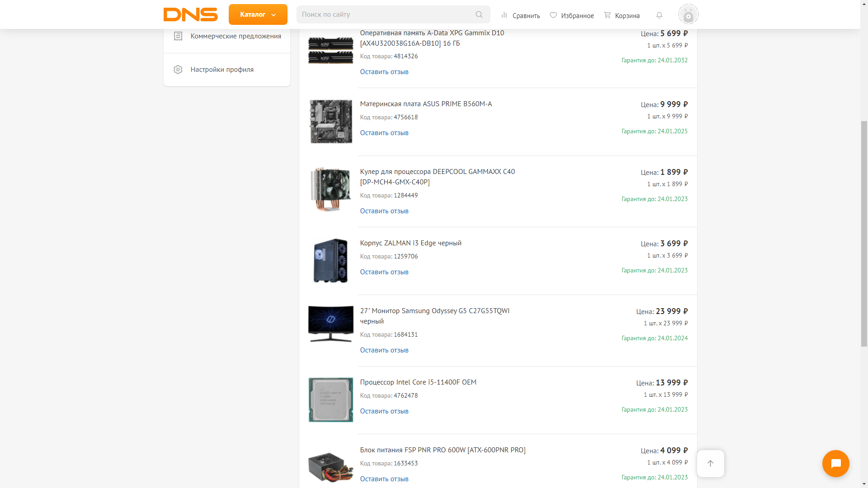The height and width of the screenshot is (488, 868).
Task: Open the Корзина cart icon
Action: (x=607, y=15)
